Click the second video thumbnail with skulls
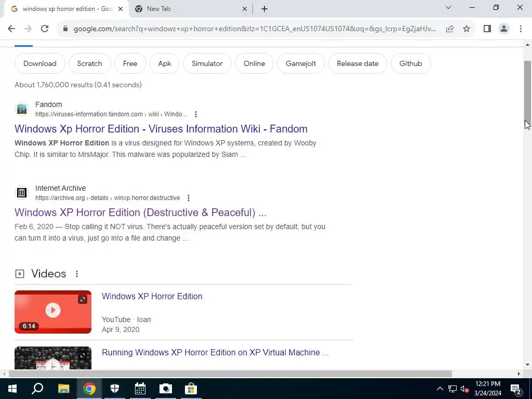The image size is (532, 399). click(53, 358)
